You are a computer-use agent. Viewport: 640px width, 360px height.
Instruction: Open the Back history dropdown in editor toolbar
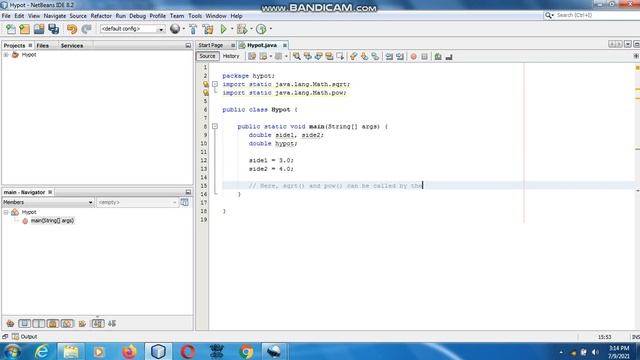coord(271,56)
